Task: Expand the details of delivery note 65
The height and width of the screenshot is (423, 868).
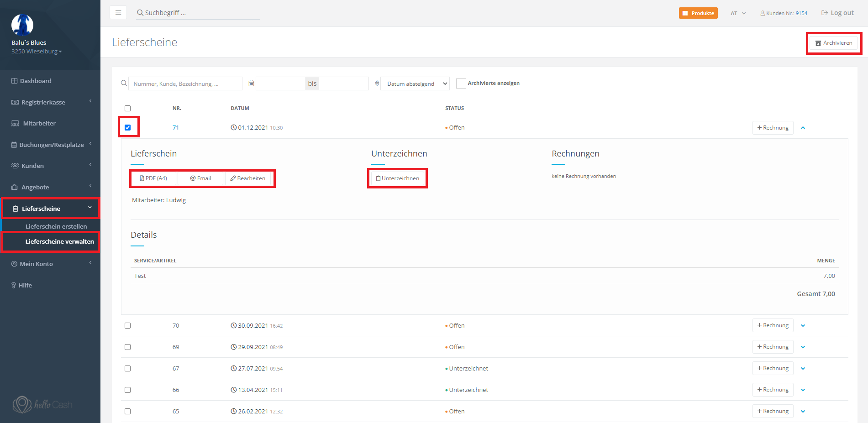Action: pos(803,412)
